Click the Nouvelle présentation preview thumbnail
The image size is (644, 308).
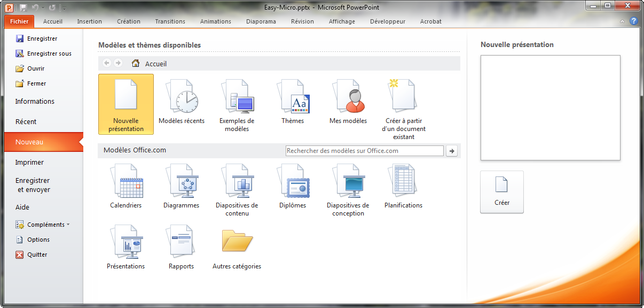coord(551,107)
